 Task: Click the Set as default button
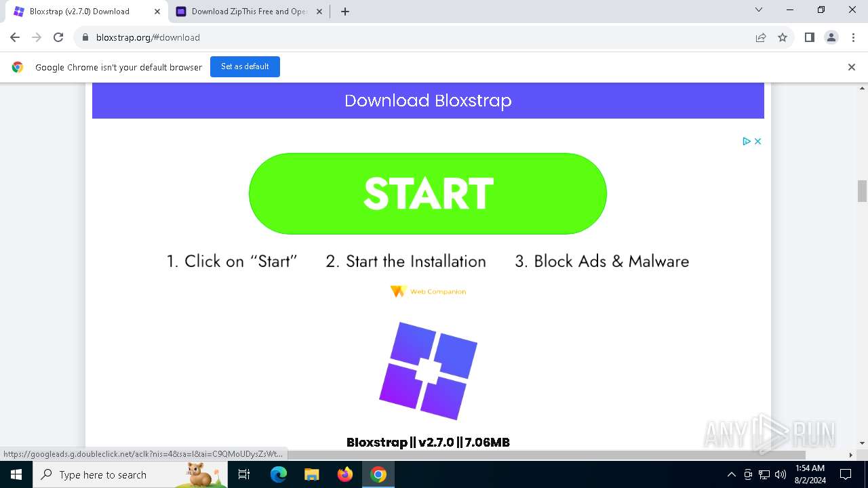click(245, 66)
